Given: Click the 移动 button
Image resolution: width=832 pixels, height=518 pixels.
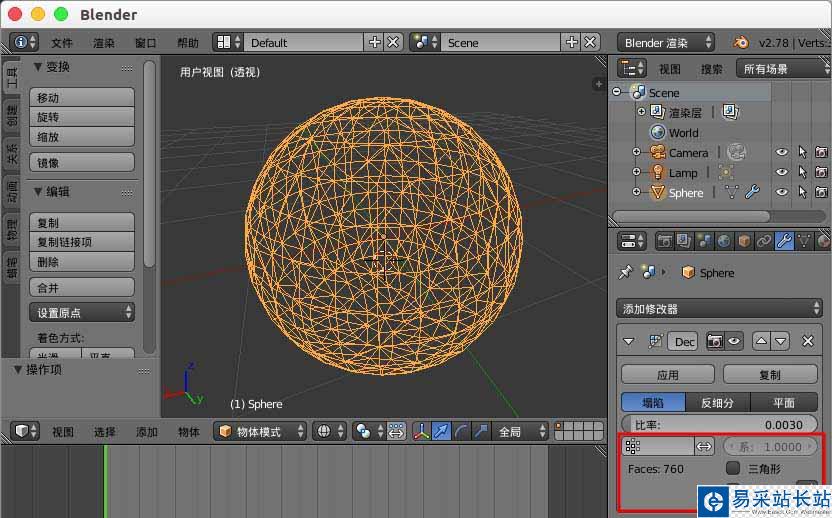Looking at the screenshot, I should coord(82,98).
